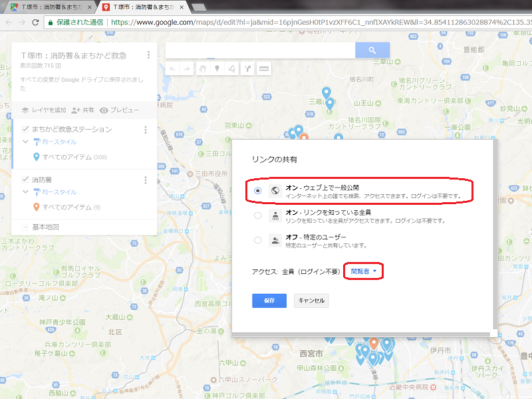Click the キャンセル button

pyautogui.click(x=311, y=301)
